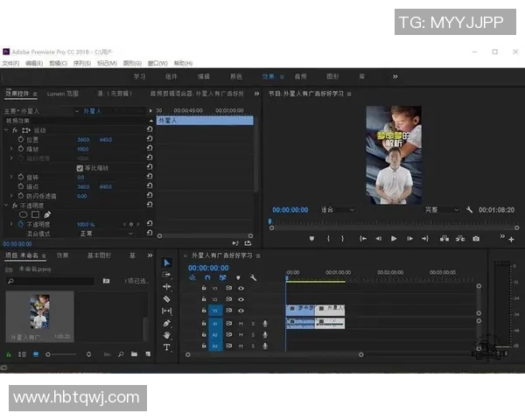This screenshot has width=525, height=420.
Task: Toggle Opacity stopwatch animation
Action: click(x=21, y=224)
